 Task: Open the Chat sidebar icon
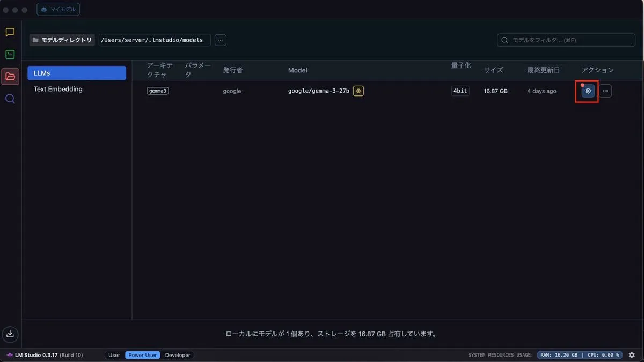click(10, 32)
